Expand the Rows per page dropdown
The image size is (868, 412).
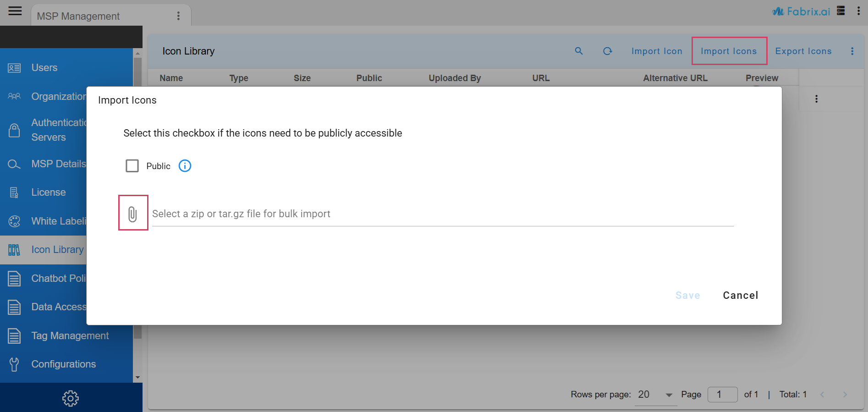coord(669,395)
